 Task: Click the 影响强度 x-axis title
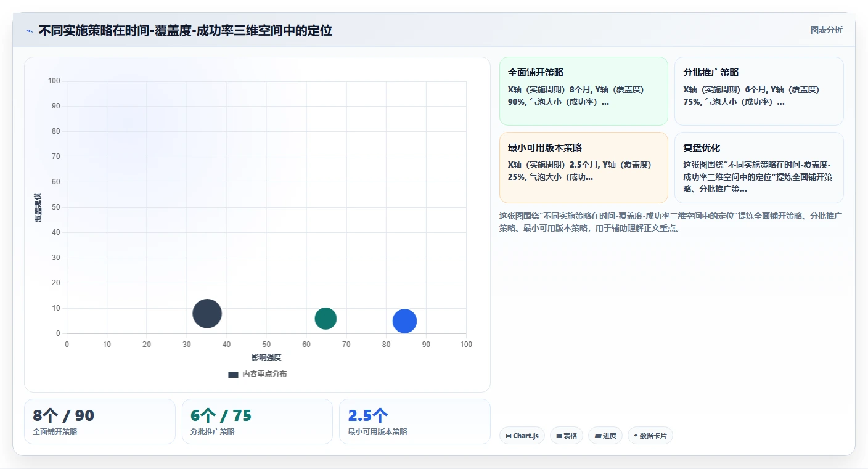pos(266,357)
